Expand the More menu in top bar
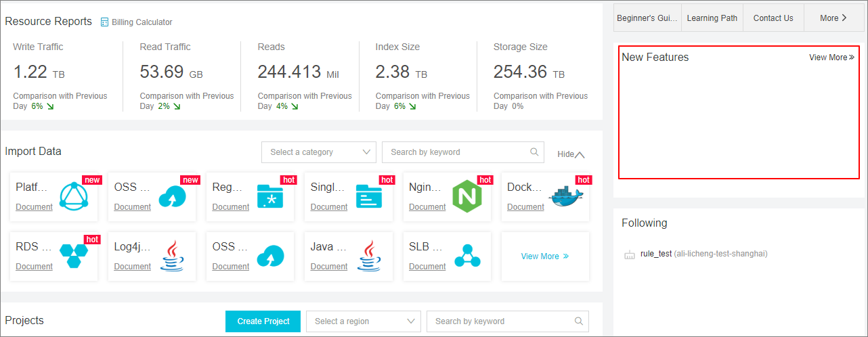This screenshot has width=868, height=337. [x=833, y=18]
